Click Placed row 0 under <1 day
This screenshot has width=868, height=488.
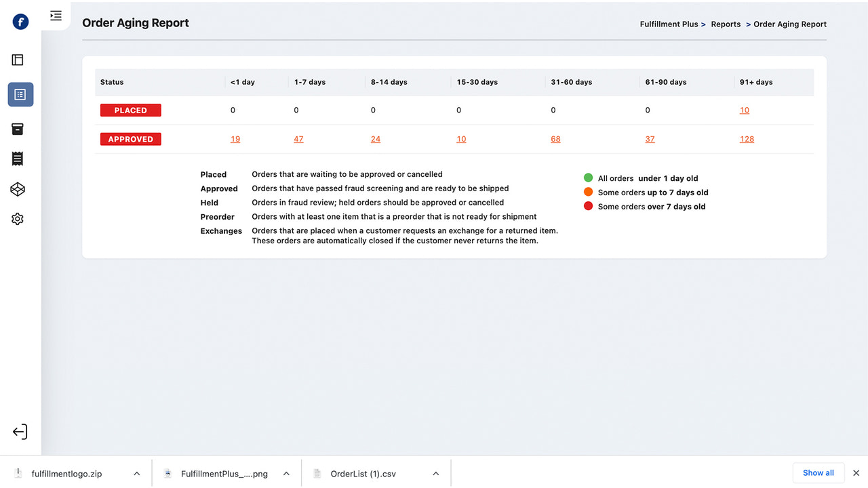pos(233,110)
